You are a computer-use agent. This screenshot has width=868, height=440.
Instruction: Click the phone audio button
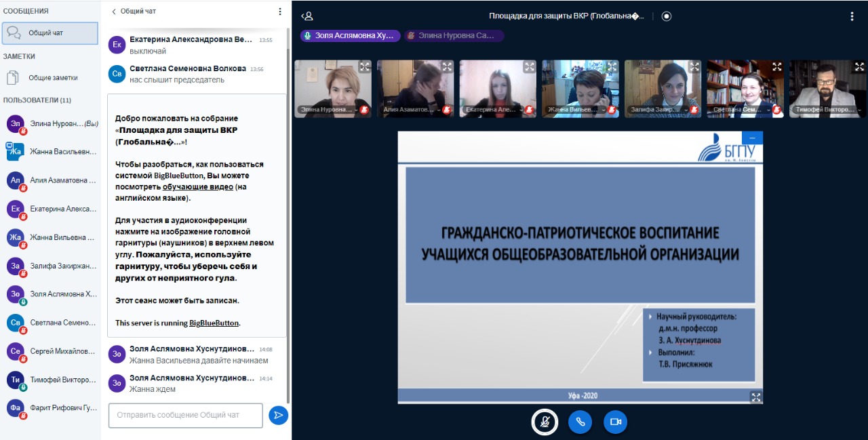[580, 422]
